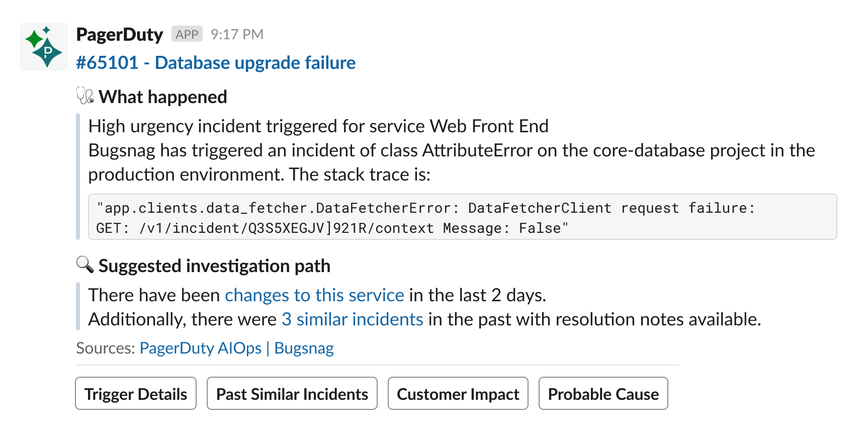
Task: Click the High urgency incident description line
Action: 318,126
